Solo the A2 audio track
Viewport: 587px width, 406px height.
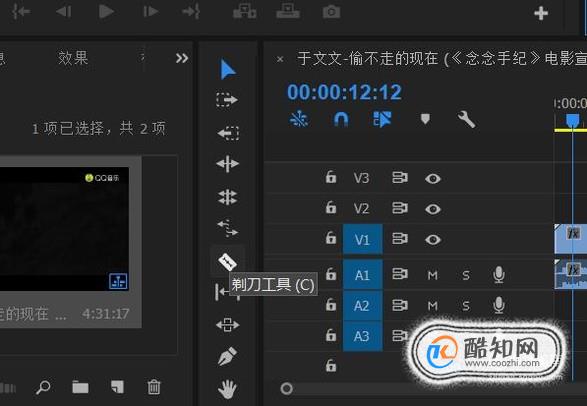point(466,306)
